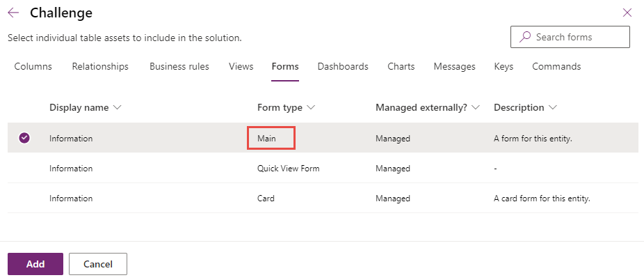
Task: Select the Information Card form row
Action: [325, 199]
